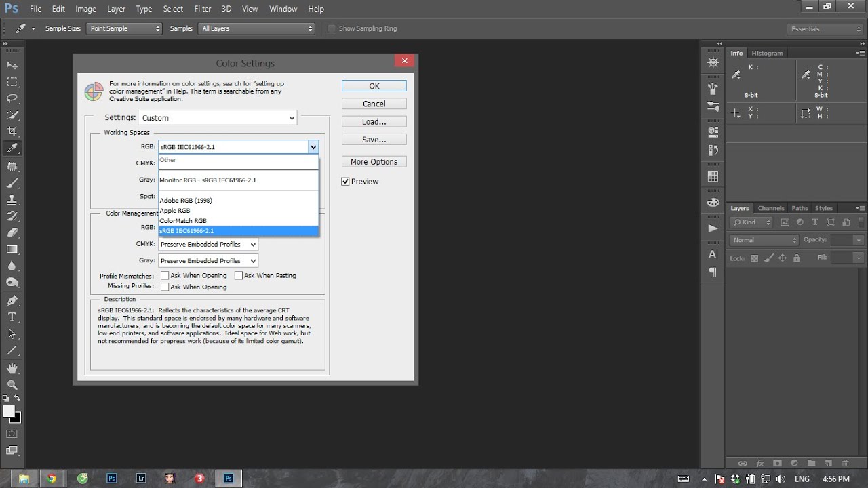Select the Horizontal Type tool
This screenshot has width=868, height=488.
[x=12, y=317]
